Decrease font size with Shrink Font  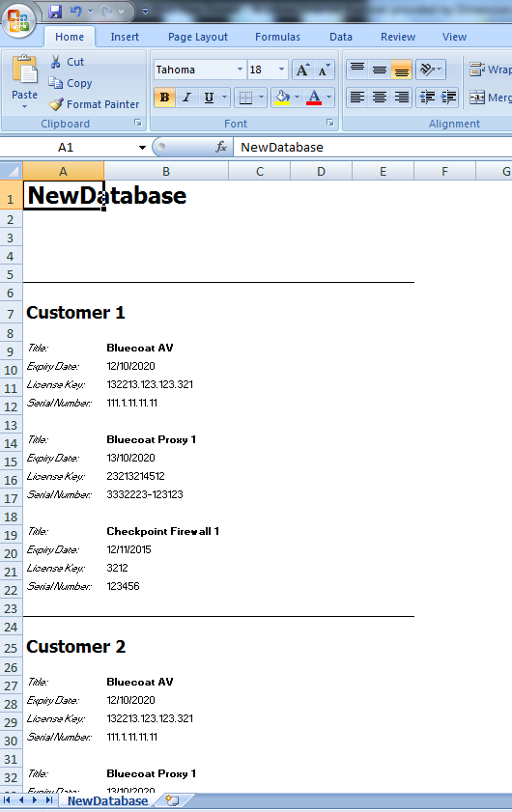pyautogui.click(x=324, y=70)
